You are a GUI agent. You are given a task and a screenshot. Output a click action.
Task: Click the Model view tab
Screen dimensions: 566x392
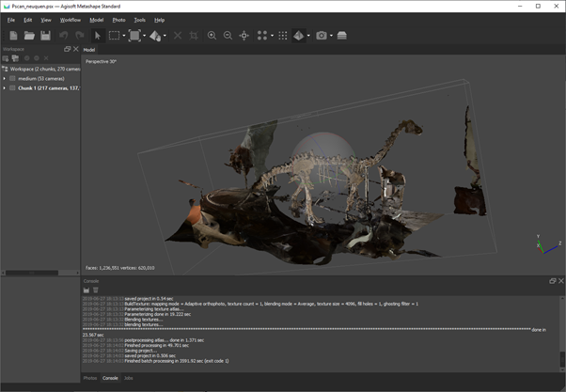coord(89,50)
